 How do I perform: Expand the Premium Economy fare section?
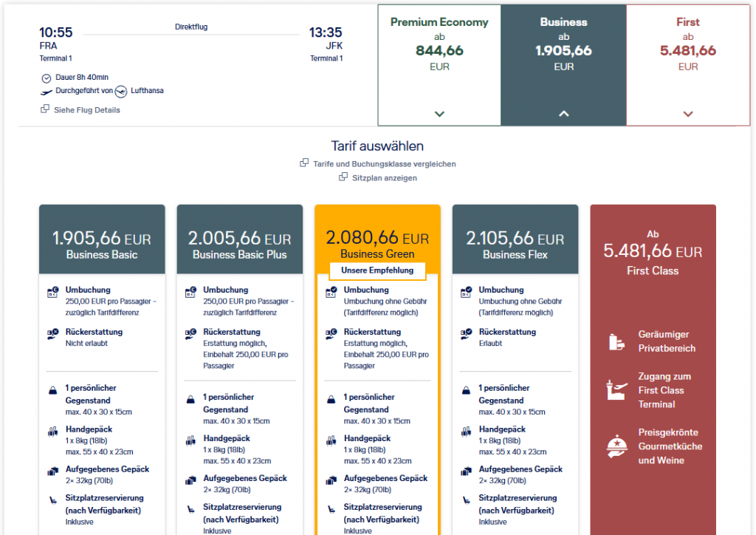pyautogui.click(x=439, y=114)
